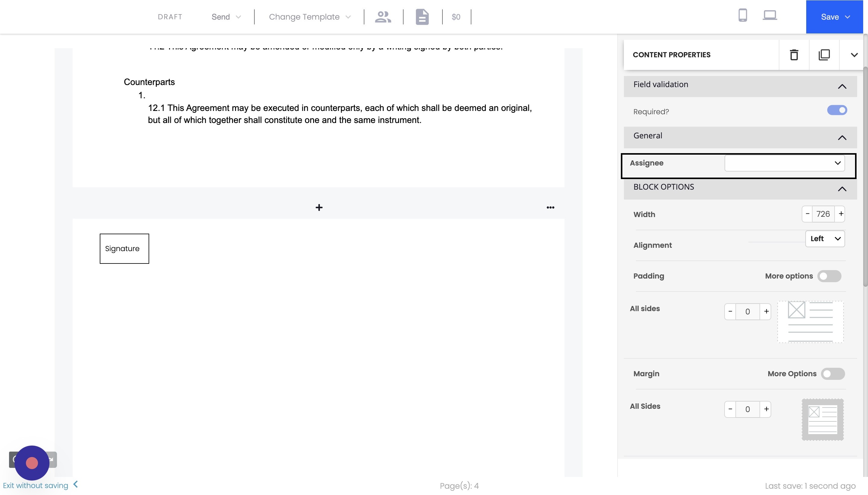Click the blue Save button
This screenshot has height=495, width=868.
834,17
